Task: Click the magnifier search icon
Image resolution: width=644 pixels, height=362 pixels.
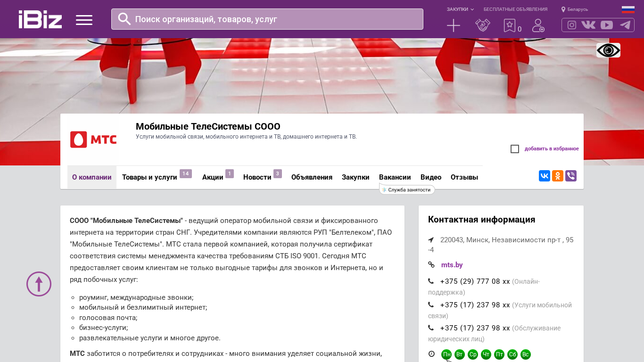Action: coord(124,19)
